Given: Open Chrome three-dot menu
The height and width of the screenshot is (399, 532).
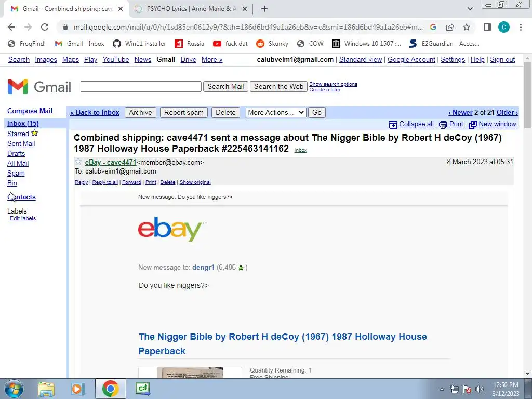Looking at the screenshot, I should pyautogui.click(x=521, y=27).
